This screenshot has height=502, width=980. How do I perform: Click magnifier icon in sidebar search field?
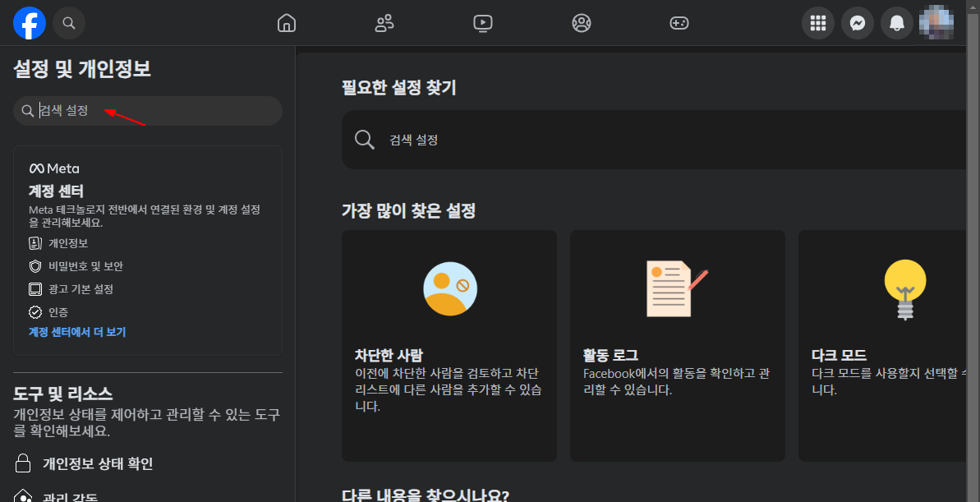[x=27, y=111]
